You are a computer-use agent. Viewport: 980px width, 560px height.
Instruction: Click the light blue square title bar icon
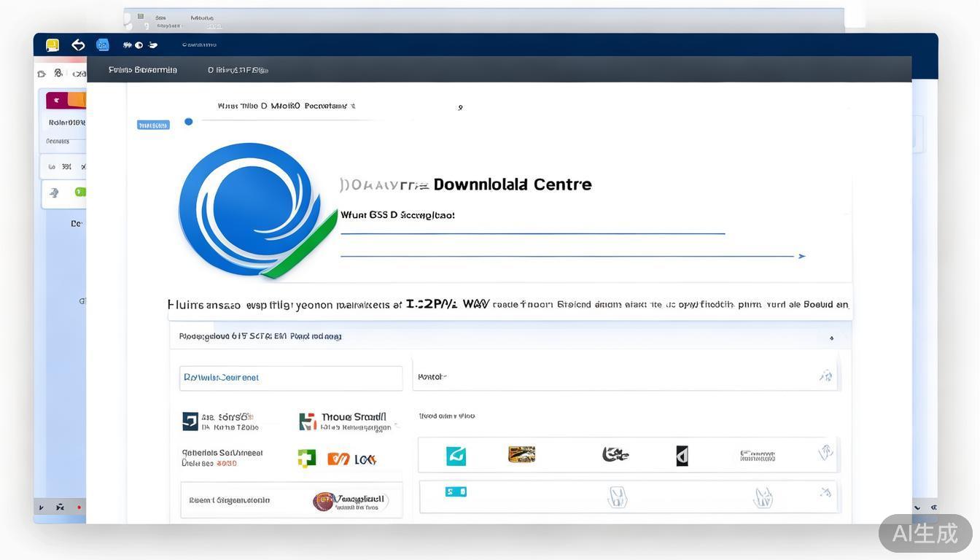(103, 45)
